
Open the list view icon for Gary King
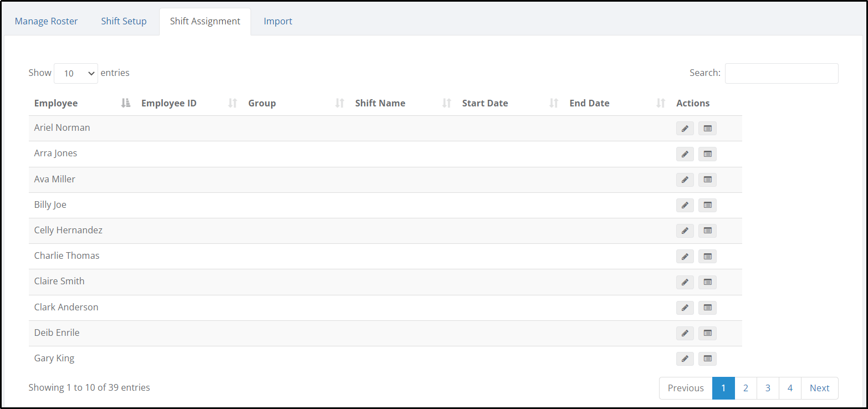pos(707,359)
